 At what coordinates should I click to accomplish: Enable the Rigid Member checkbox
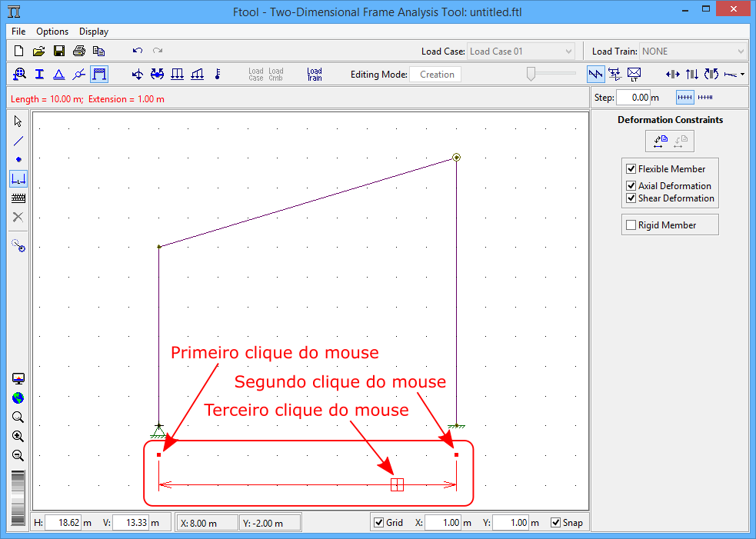point(631,225)
